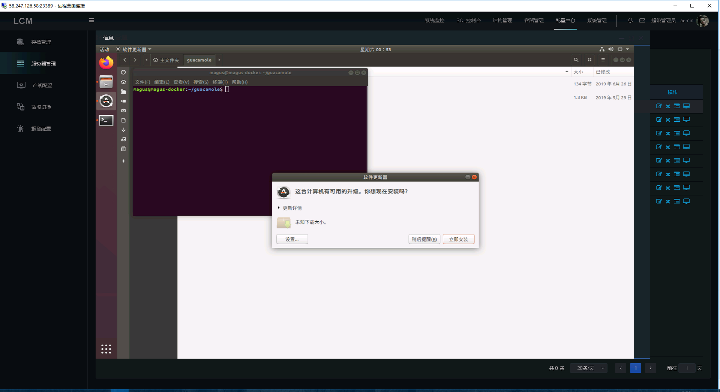The width and height of the screenshot is (720, 392).
Task: Open the 搜索(S) menu in the terminal
Action: [201, 82]
